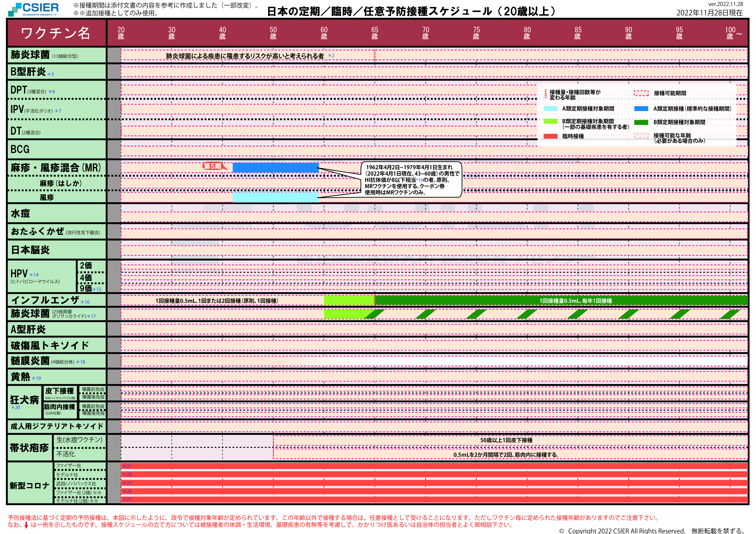
Task: Open footnote *3 next to B型肝炎
Action: (50, 74)
